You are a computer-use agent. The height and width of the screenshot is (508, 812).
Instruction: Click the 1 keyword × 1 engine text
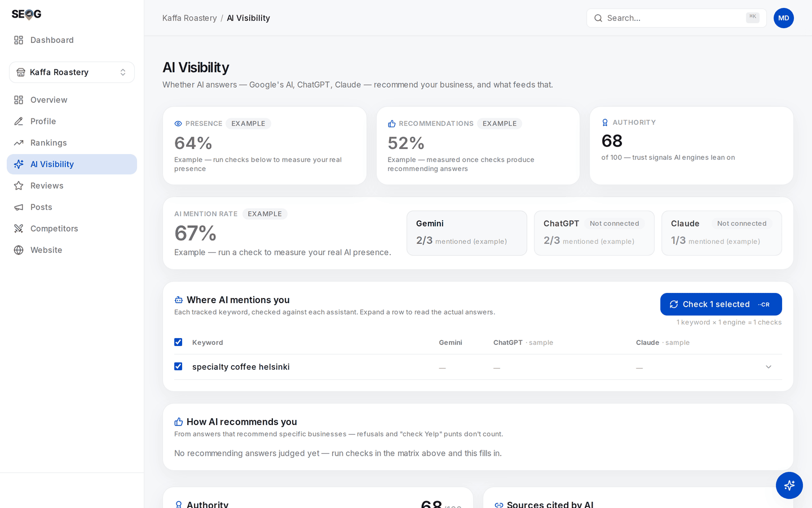point(729,322)
